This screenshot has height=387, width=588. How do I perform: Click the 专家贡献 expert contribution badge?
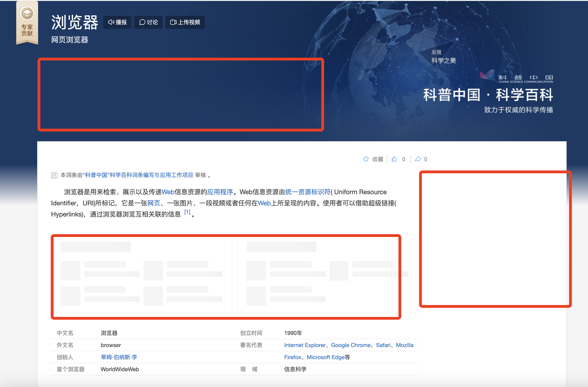(27, 23)
